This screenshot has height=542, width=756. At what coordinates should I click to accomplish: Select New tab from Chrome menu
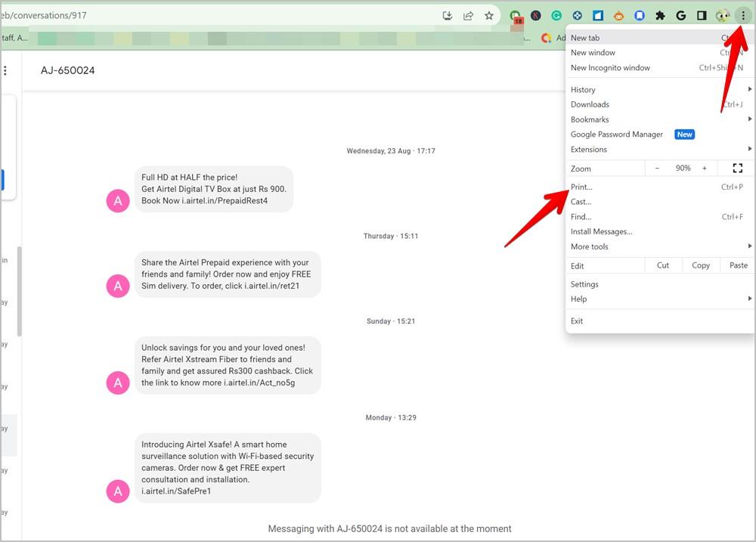pyautogui.click(x=660, y=38)
